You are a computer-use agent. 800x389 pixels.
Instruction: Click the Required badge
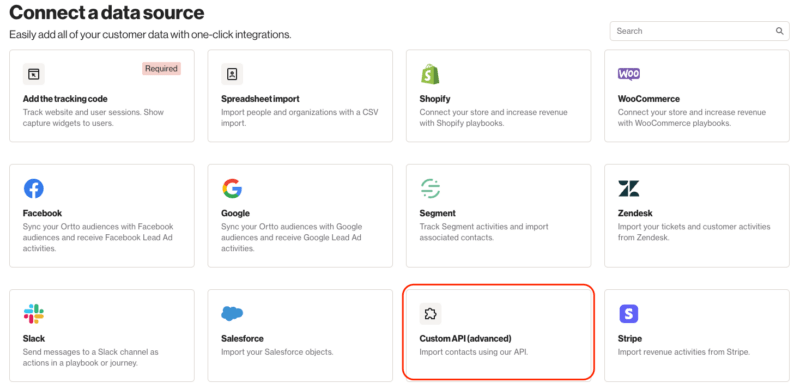tap(161, 68)
